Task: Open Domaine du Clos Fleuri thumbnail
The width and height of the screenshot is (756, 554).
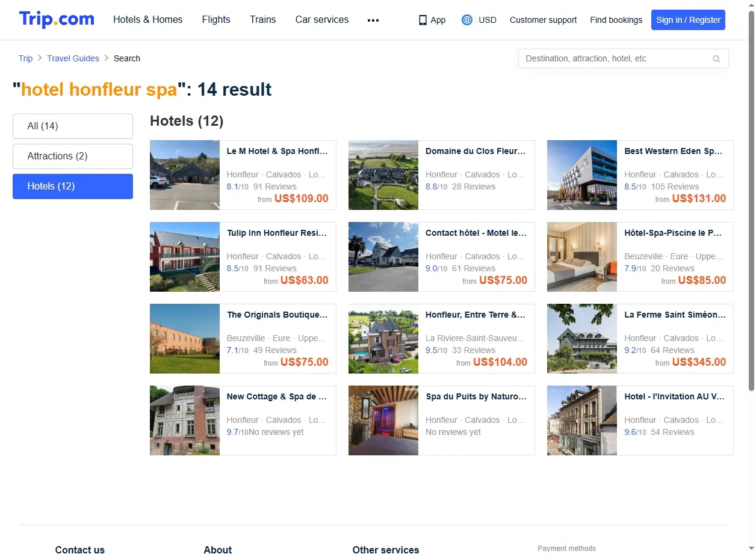Action: [383, 175]
